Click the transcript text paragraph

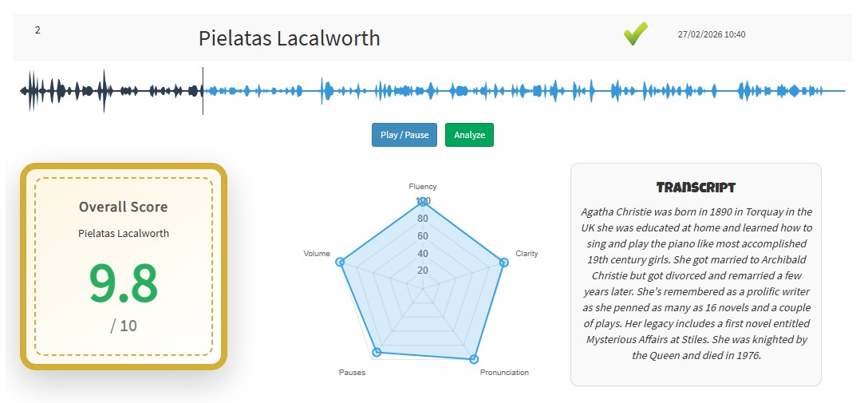pos(696,283)
